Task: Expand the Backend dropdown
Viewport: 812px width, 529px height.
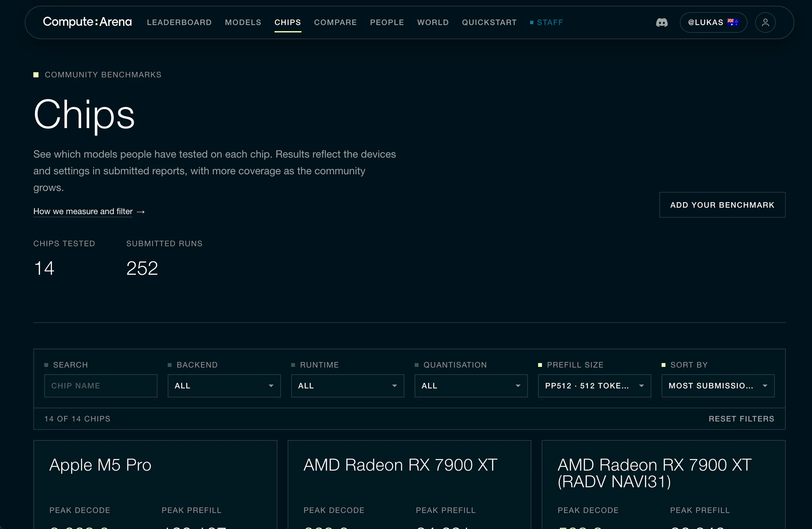Action: (224, 386)
